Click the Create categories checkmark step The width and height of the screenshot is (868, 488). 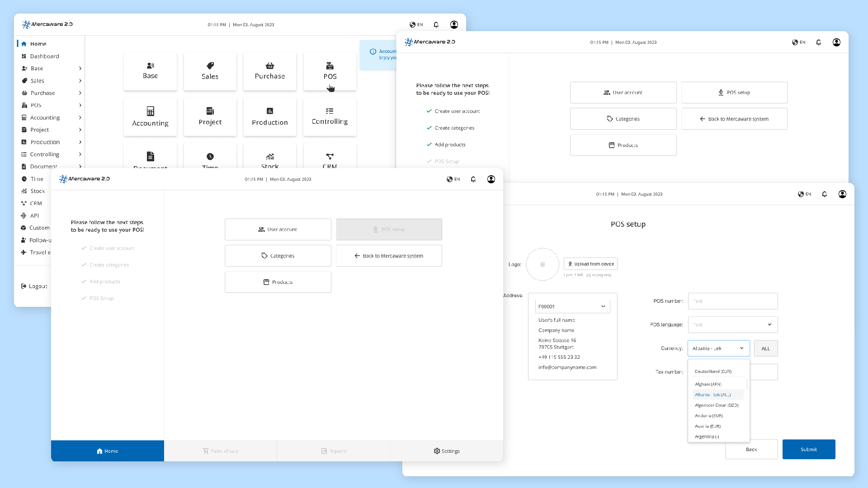(x=450, y=128)
